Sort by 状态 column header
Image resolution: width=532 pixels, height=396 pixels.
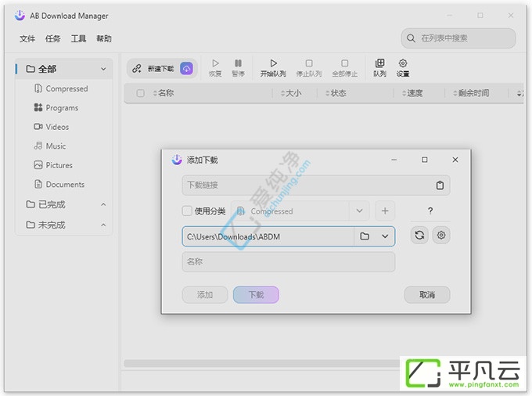point(336,93)
